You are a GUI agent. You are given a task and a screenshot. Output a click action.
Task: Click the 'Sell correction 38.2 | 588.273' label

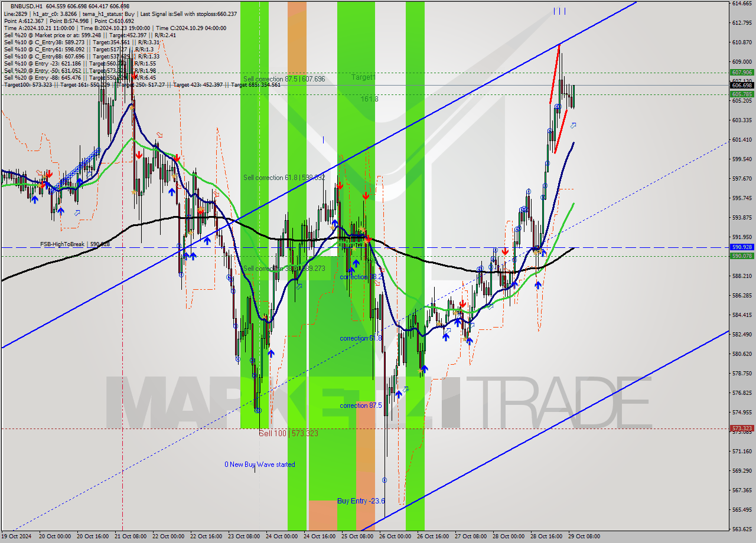coord(284,268)
